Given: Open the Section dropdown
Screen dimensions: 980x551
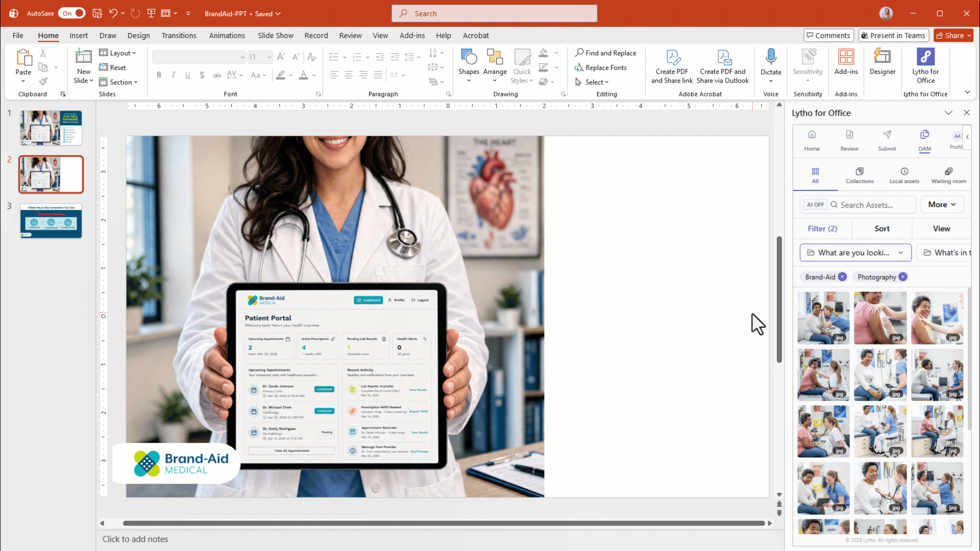Looking at the screenshot, I should pyautogui.click(x=118, y=82).
